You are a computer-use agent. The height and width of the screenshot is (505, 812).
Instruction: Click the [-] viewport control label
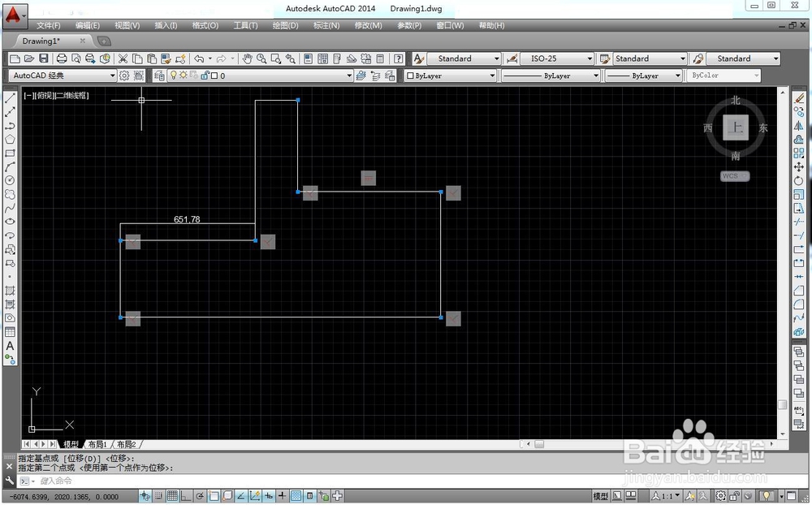tap(28, 95)
